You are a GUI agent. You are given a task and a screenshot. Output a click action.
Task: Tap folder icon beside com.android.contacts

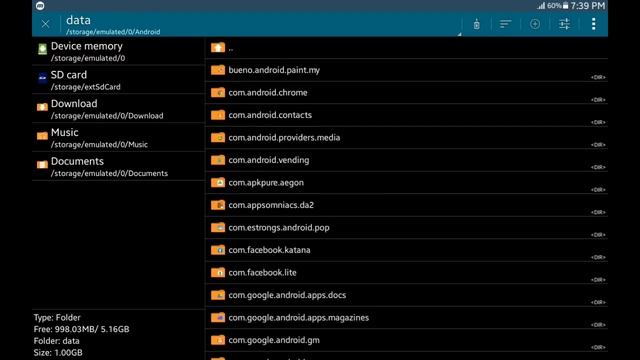(x=218, y=115)
